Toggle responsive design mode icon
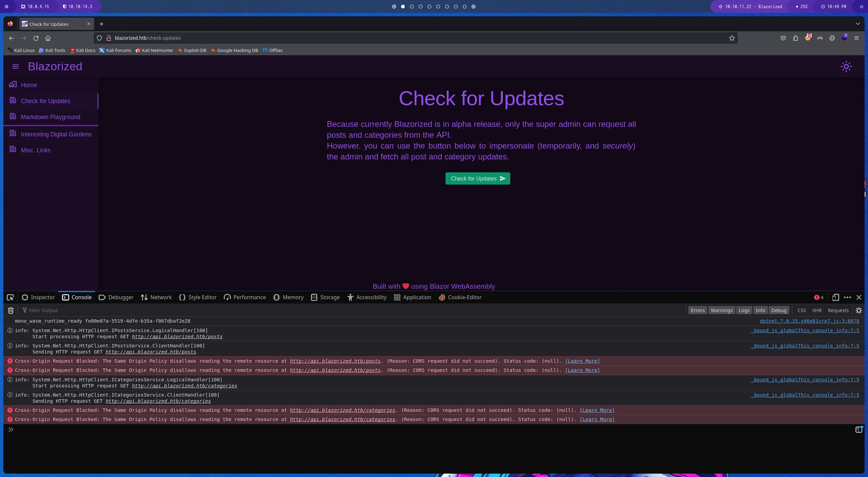Screen dimensions: 868x477 point(835,298)
